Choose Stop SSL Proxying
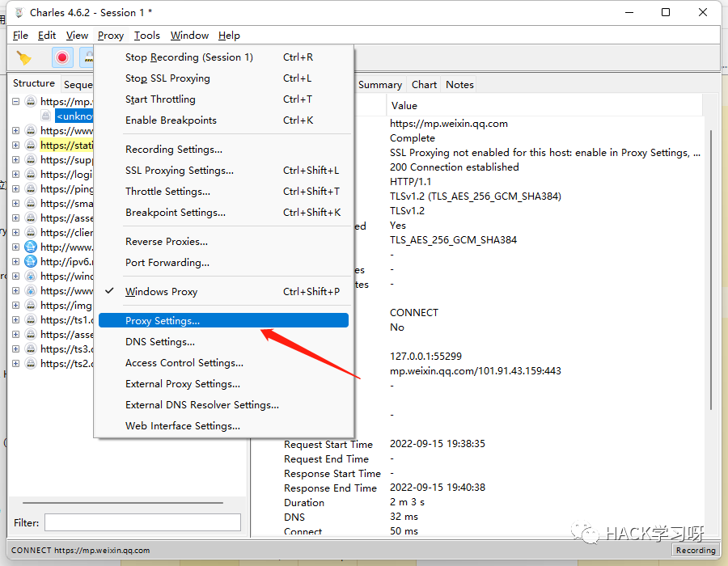728x566 pixels. pyautogui.click(x=223, y=78)
